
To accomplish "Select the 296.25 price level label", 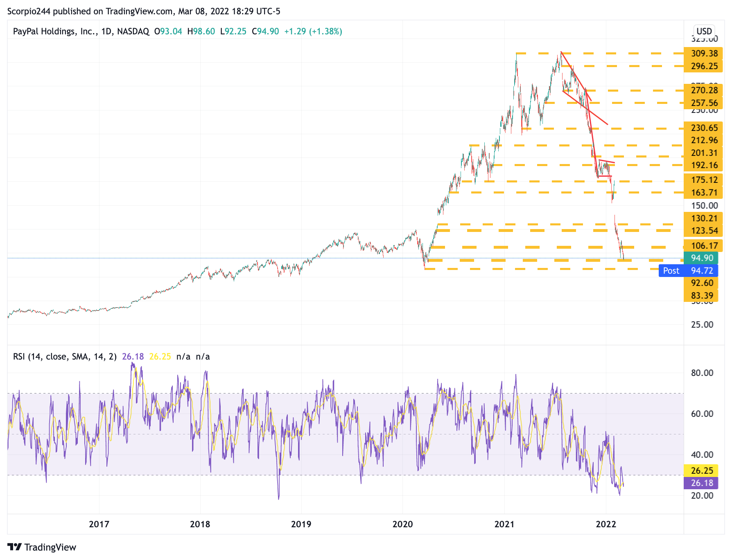I will tap(704, 66).
